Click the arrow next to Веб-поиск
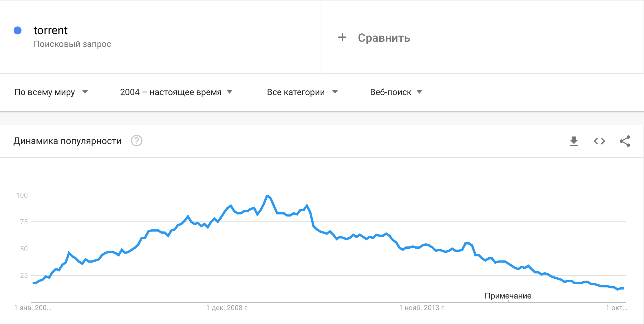The height and width of the screenshot is (324, 644). click(419, 92)
